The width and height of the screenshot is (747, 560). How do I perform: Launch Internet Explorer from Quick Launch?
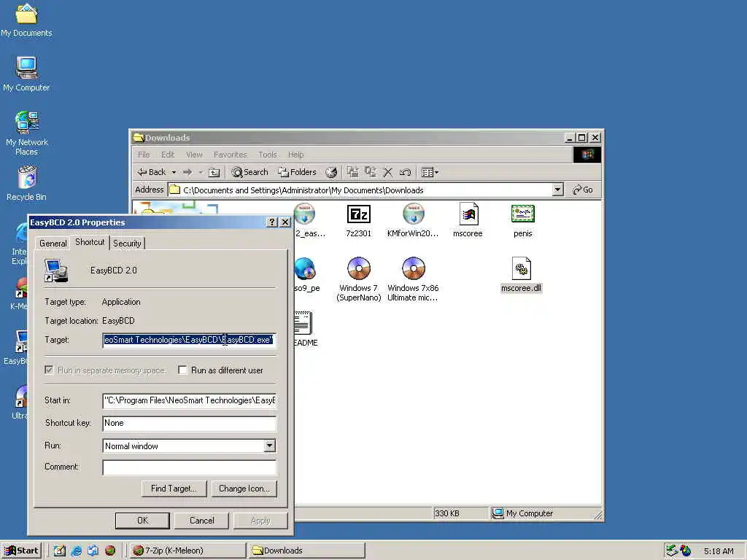(76, 551)
